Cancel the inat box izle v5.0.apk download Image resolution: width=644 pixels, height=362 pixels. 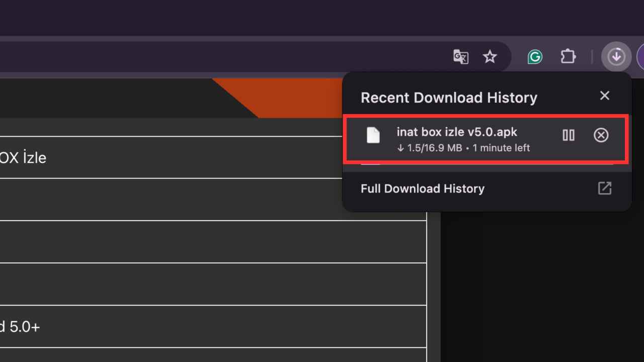[601, 135]
